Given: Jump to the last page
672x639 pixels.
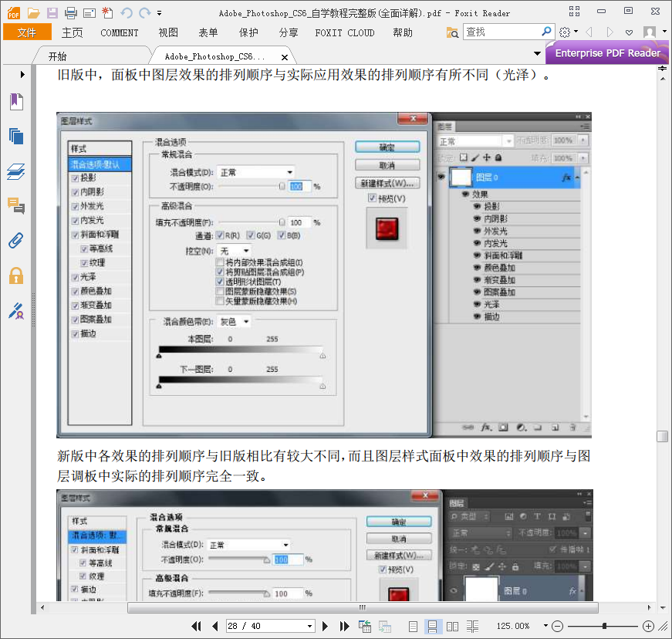Looking at the screenshot, I should point(344,626).
